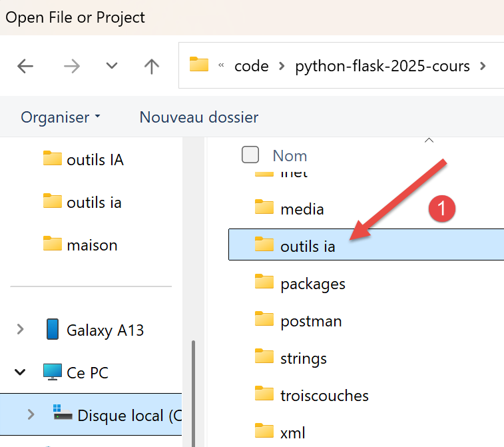Click the Galaxy A13 phone icon
The height and width of the screenshot is (447, 504).
coord(53,330)
